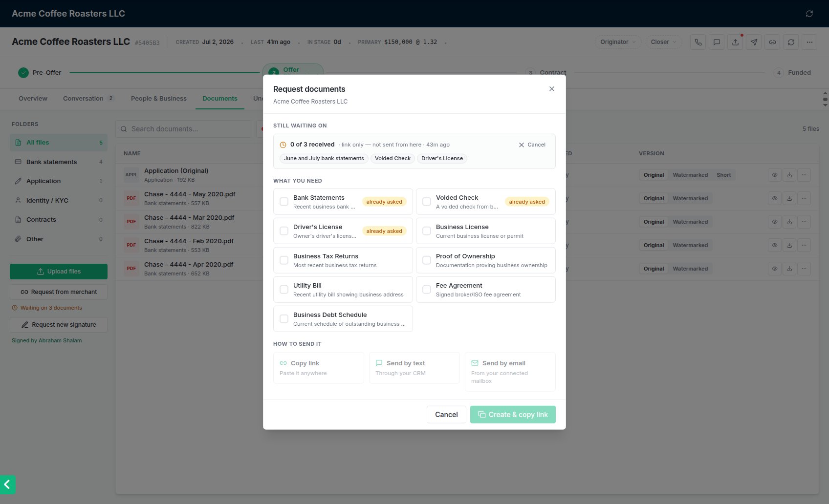Focus the Search documents field
This screenshot has width=829, height=504.
click(x=184, y=129)
